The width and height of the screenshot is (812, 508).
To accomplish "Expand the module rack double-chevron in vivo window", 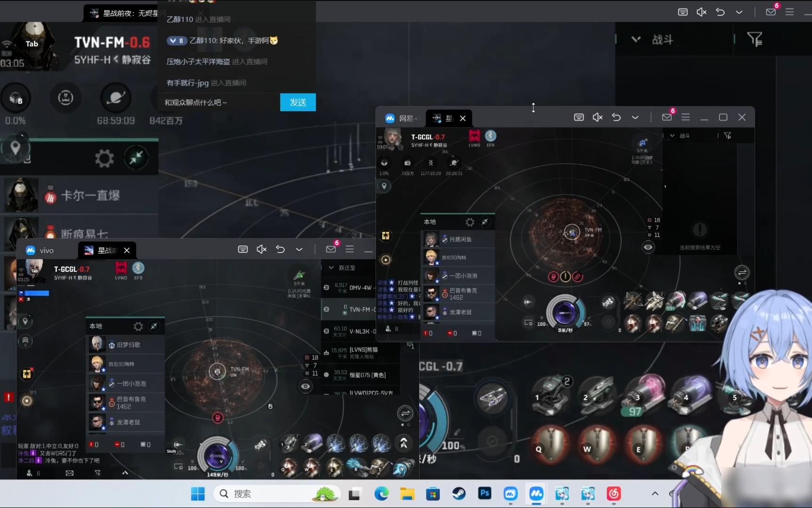I will tap(404, 443).
